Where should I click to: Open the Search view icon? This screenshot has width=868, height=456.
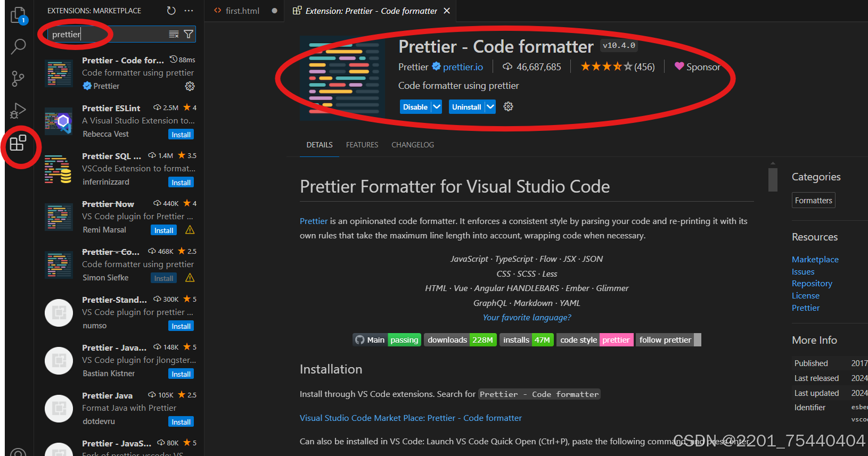tap(19, 47)
